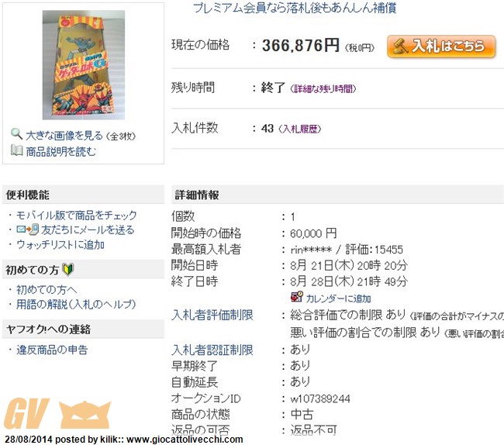Click ウォッチリストに追加 link

point(60,245)
